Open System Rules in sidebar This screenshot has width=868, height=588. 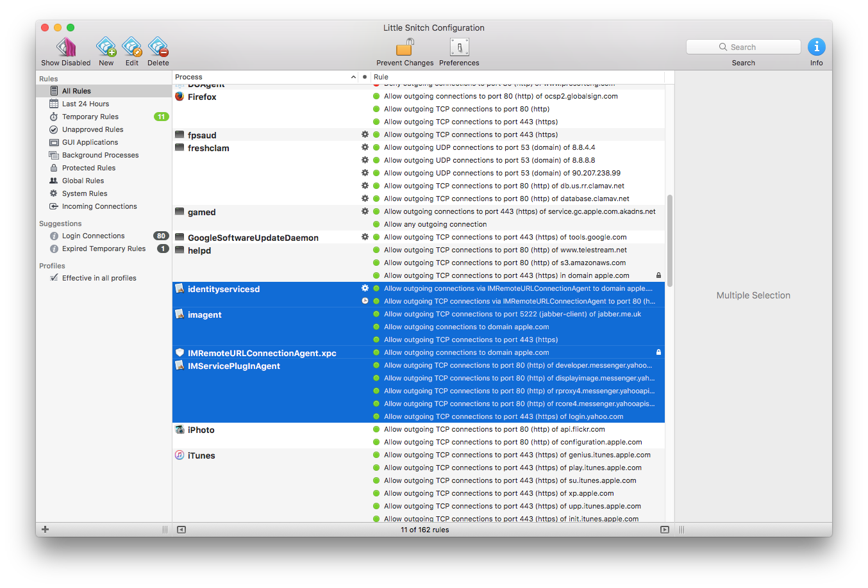pyautogui.click(x=104, y=193)
